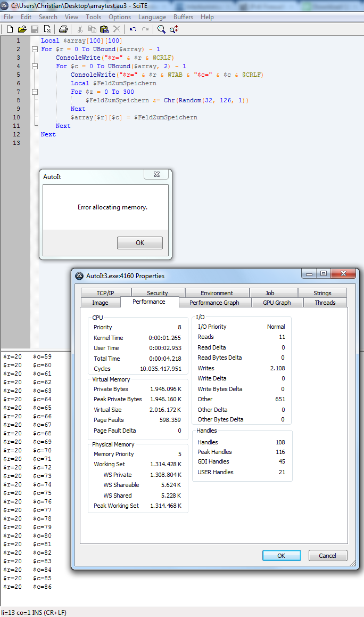Collapse the For $c loop fold marker
This screenshot has height=617, width=364.
click(x=35, y=66)
